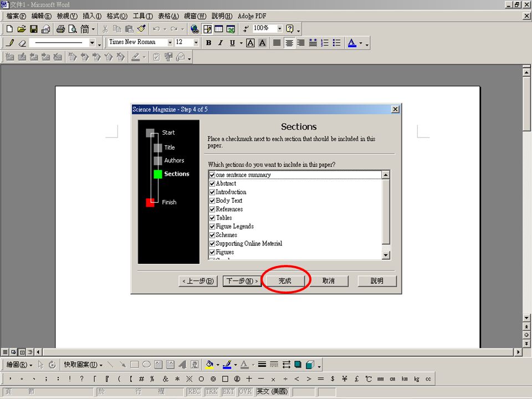Open the line style dropdown
Screen dimensions: 532x399
(92, 43)
